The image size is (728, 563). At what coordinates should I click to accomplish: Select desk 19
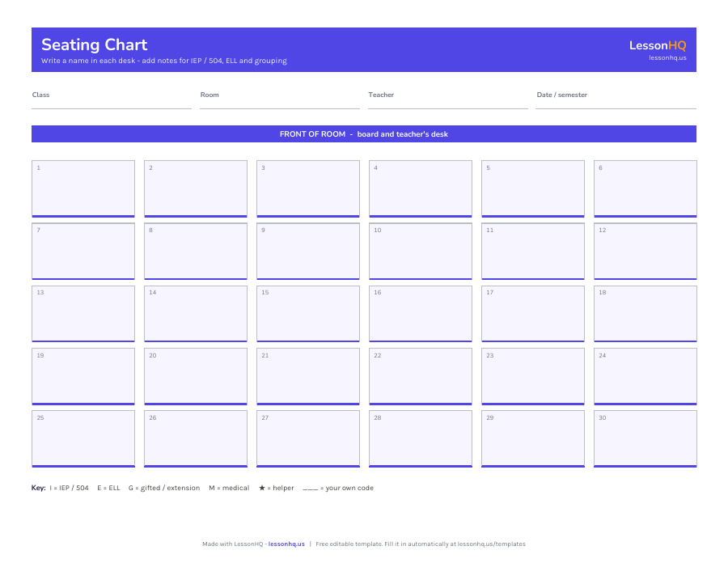coord(83,376)
